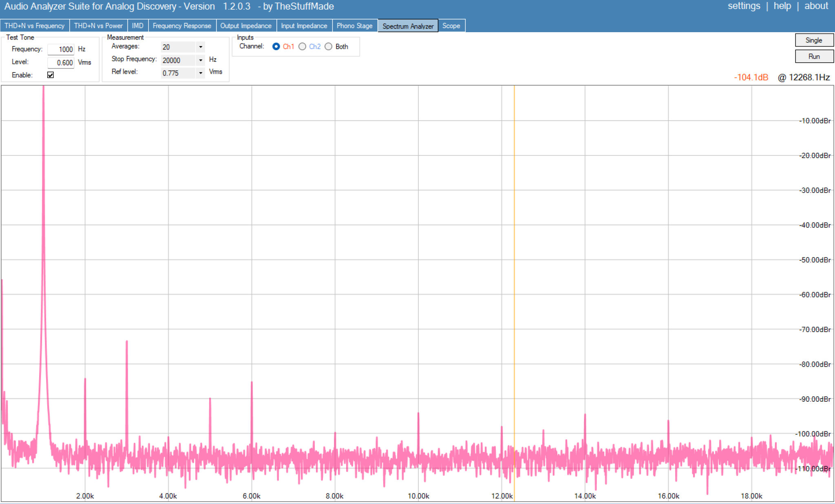
Task: Click the 18.00k frequency axis label
Action: tap(751, 496)
